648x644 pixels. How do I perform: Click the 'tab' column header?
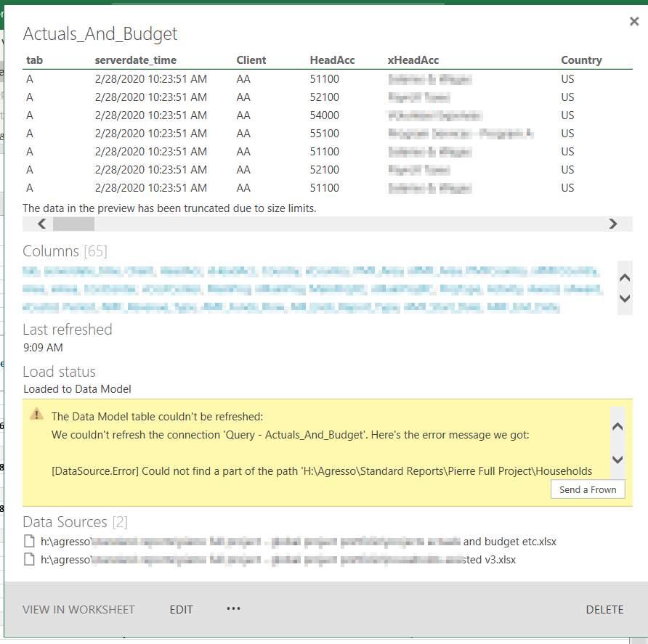(34, 60)
